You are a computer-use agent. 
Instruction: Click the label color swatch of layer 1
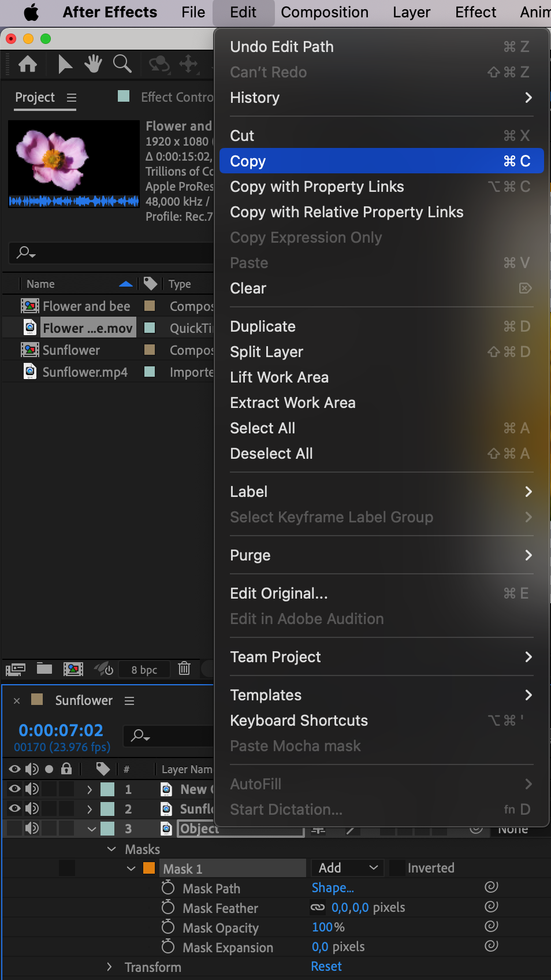(x=107, y=789)
